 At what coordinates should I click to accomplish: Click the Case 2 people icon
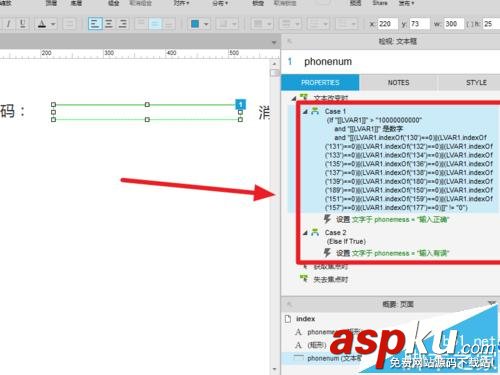315,232
